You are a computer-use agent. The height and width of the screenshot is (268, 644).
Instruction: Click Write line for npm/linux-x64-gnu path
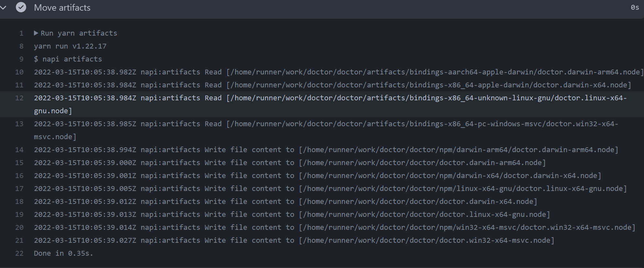[330, 188]
